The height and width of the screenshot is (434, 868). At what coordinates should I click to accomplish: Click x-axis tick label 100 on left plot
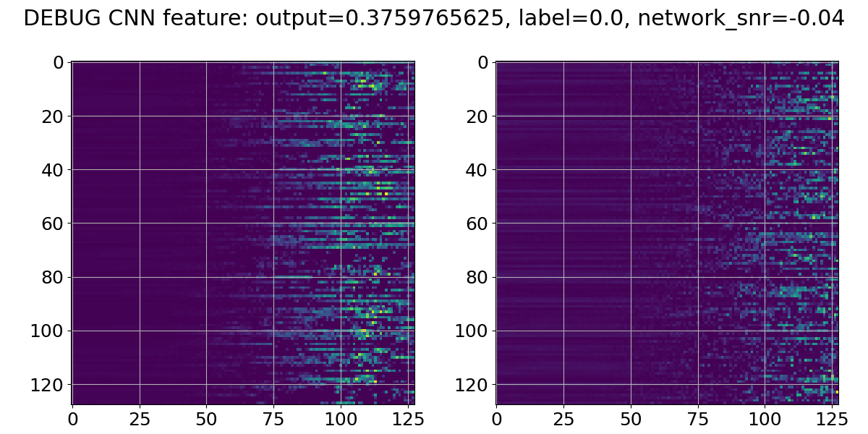(341, 419)
